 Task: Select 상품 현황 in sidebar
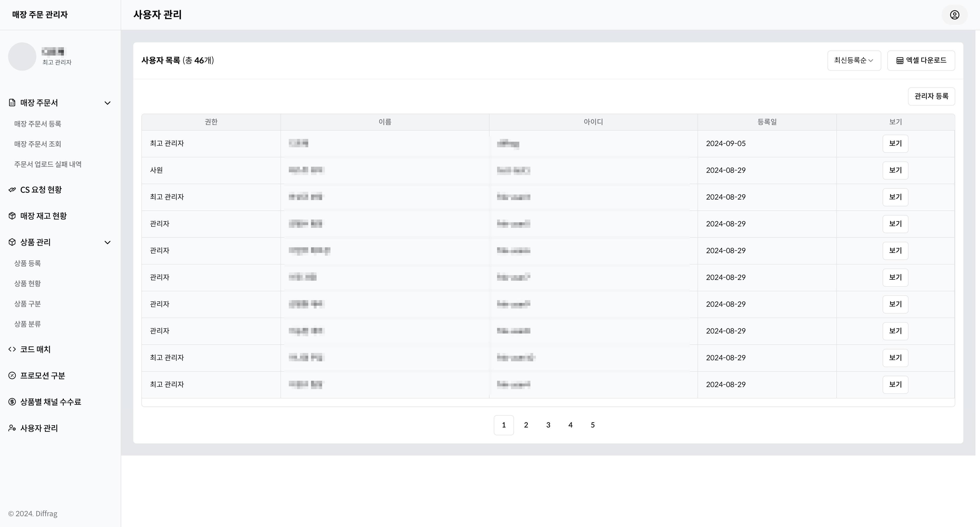click(x=27, y=283)
